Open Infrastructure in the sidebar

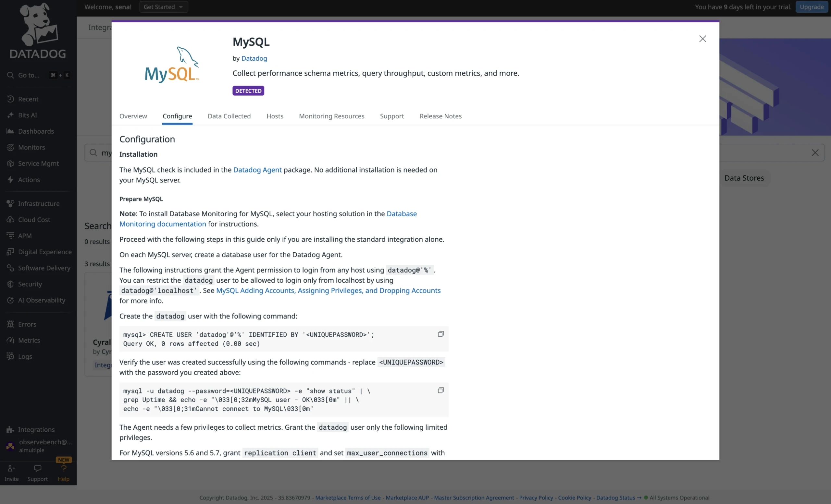click(38, 204)
